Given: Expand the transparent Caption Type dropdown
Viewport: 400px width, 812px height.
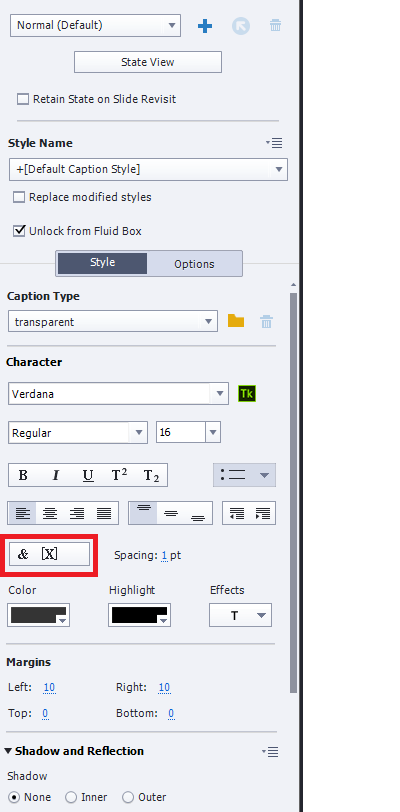Looking at the screenshot, I should coord(112,322).
